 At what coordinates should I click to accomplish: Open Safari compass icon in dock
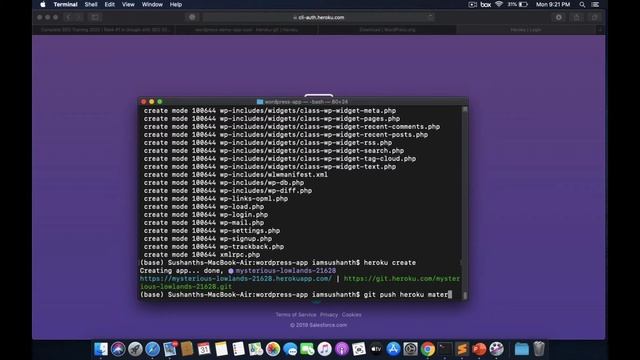click(x=152, y=349)
